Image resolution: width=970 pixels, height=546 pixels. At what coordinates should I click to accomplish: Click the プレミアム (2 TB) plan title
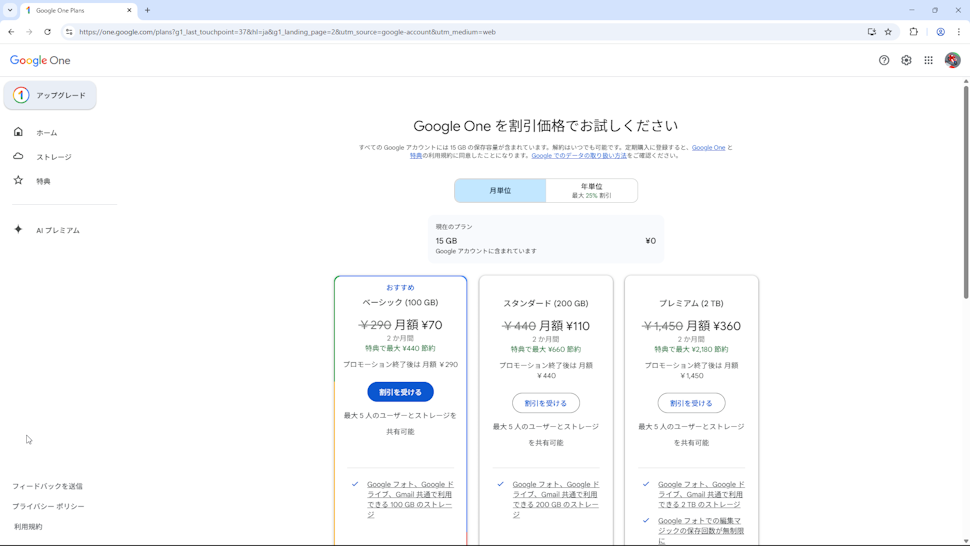[691, 303]
